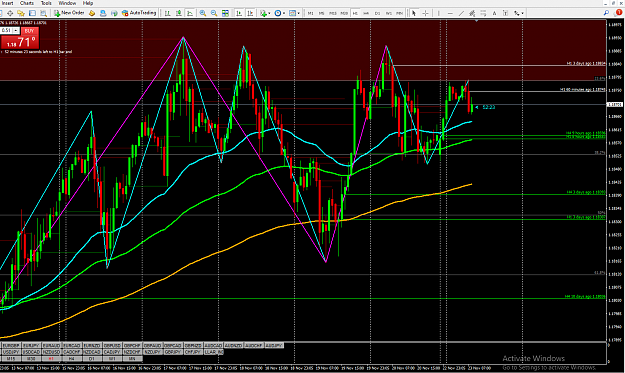The image size is (625, 373).
Task: Open the Charts menu
Action: point(27,3)
